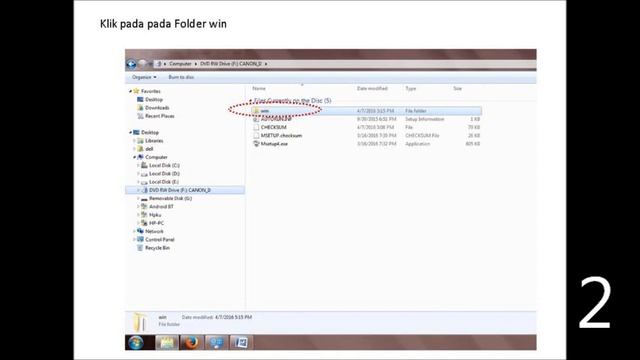Select the Msetup4.exe application
The width and height of the screenshot is (640, 360).
tap(274, 144)
